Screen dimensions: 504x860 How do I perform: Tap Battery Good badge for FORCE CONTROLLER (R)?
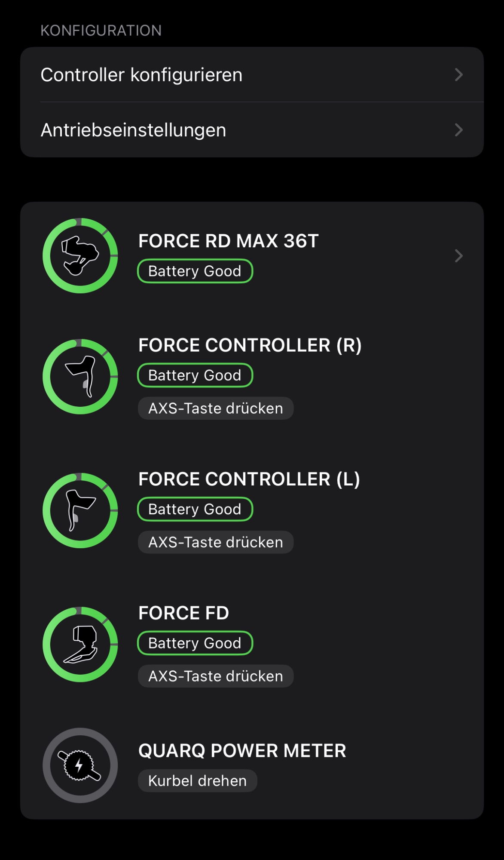tap(195, 375)
